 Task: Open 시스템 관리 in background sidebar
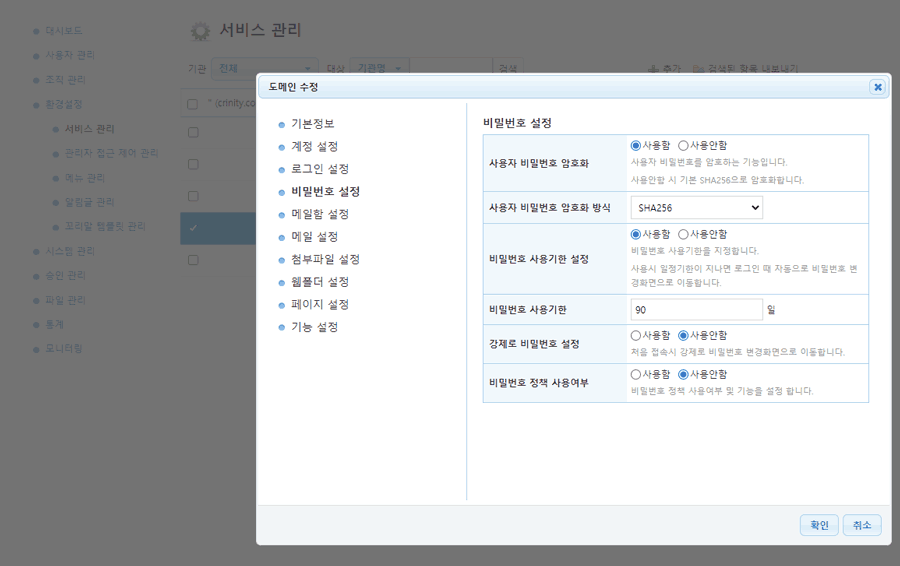(70, 251)
